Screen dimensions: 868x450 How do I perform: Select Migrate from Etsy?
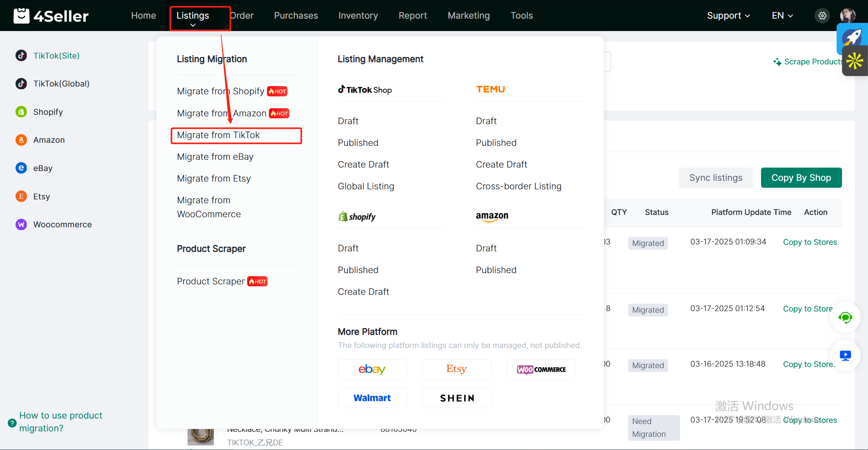214,178
